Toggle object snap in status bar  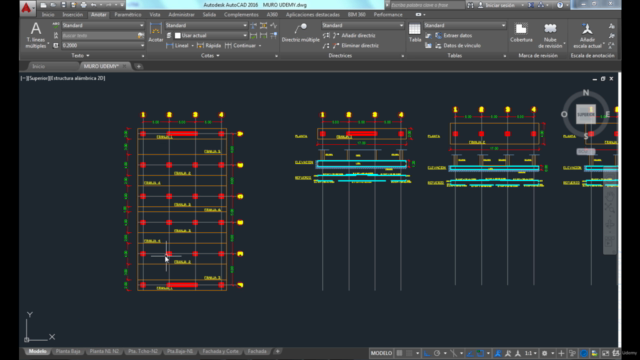tap(480, 353)
